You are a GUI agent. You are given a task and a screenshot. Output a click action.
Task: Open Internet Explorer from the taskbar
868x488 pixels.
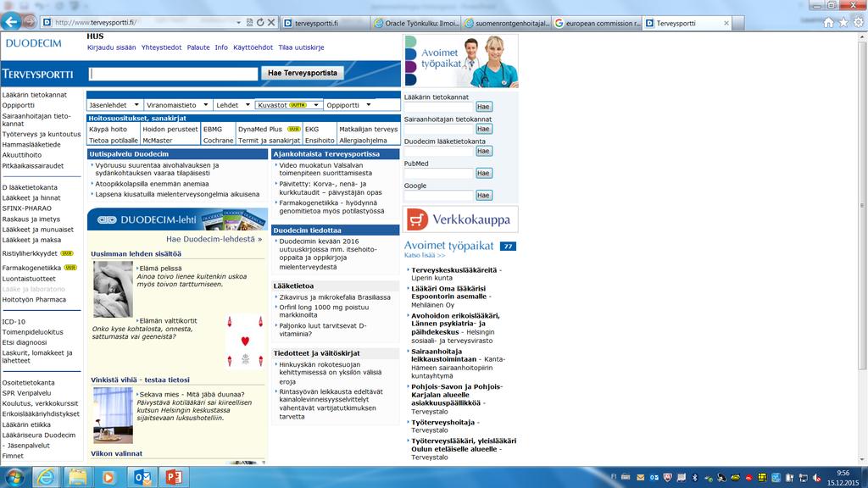point(46,477)
